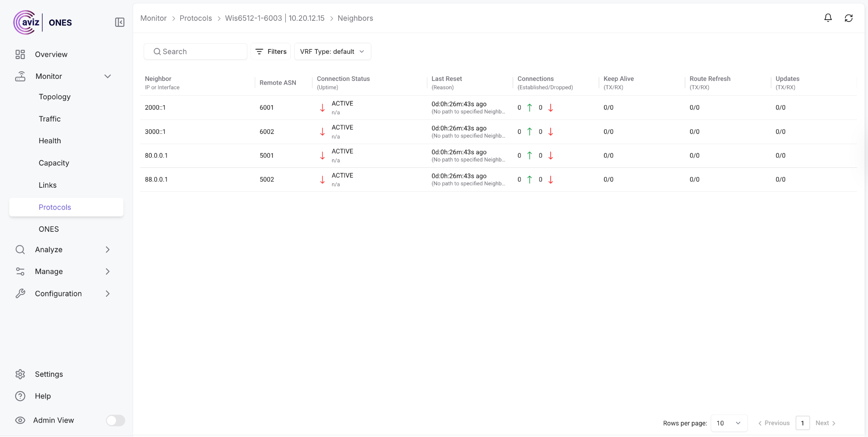Open Settings via the gear icon
Screen dimensions: 868x437
pos(20,374)
